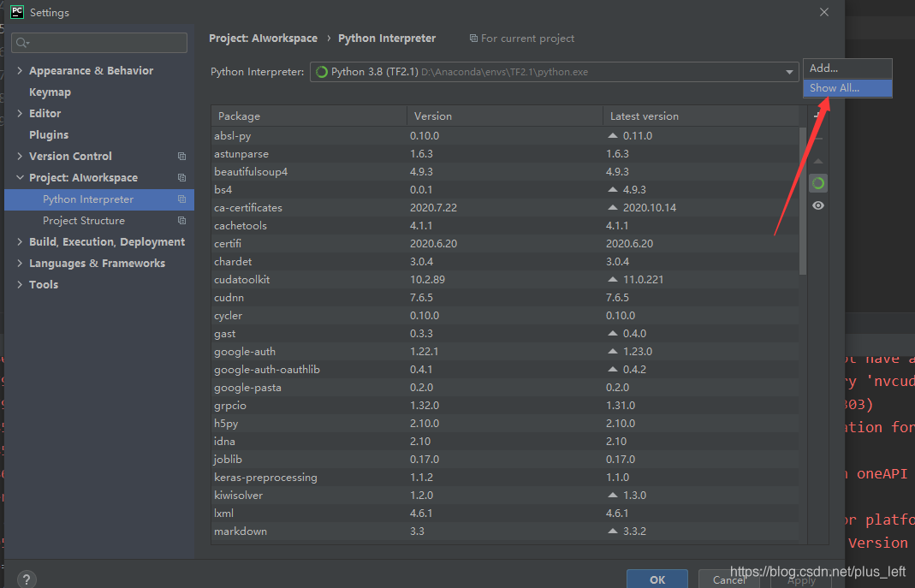Image resolution: width=915 pixels, height=588 pixels.
Task: Click the upgrade arrow in the bs4 row
Action: coord(612,190)
